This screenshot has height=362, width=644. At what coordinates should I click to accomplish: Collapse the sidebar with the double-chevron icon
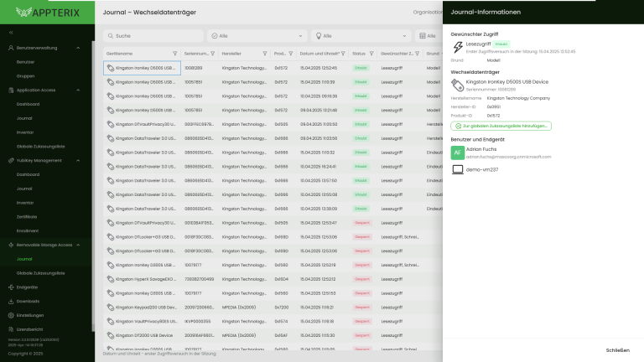coord(11,33)
